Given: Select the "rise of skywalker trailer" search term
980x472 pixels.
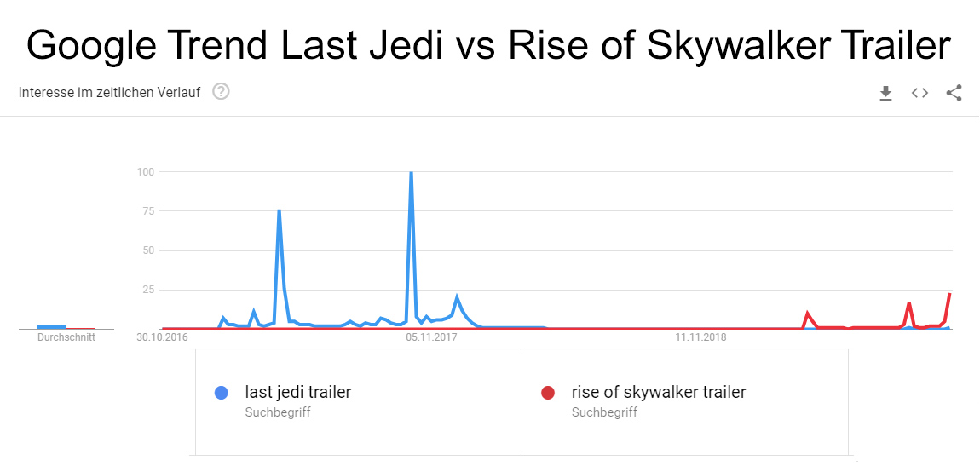Looking at the screenshot, I should pyautogui.click(x=659, y=393).
